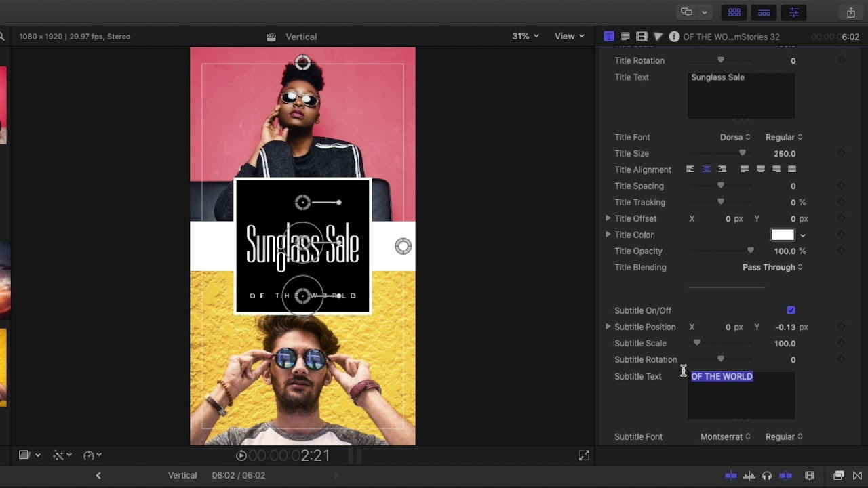
Task: Toggle audio skimming waveform icon
Action: click(749, 476)
